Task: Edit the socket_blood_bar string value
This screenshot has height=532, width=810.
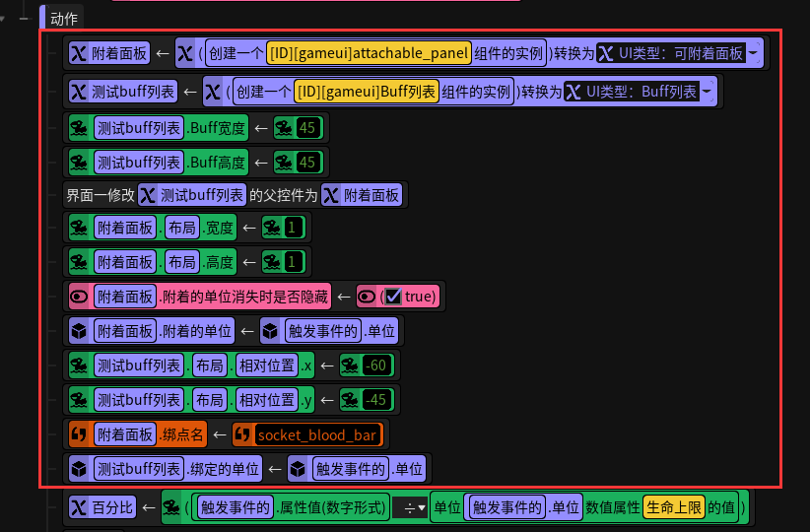Action: (317, 434)
